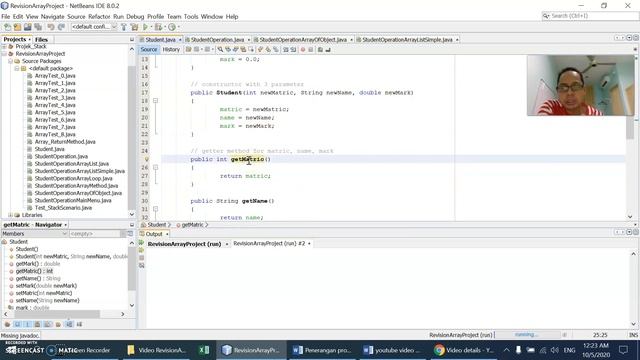The height and width of the screenshot is (360, 640).
Task: Collapse the Source Packages tree node
Action: pyautogui.click(x=11, y=61)
